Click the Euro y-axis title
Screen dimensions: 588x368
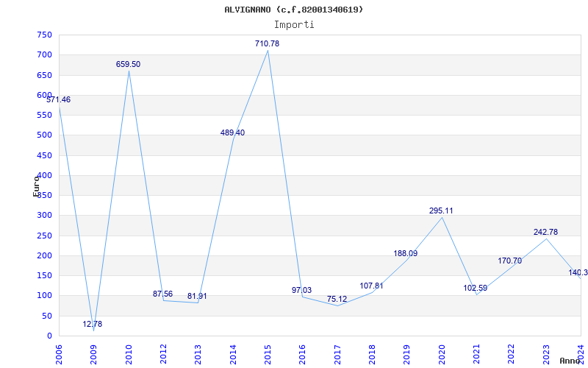click(36, 185)
